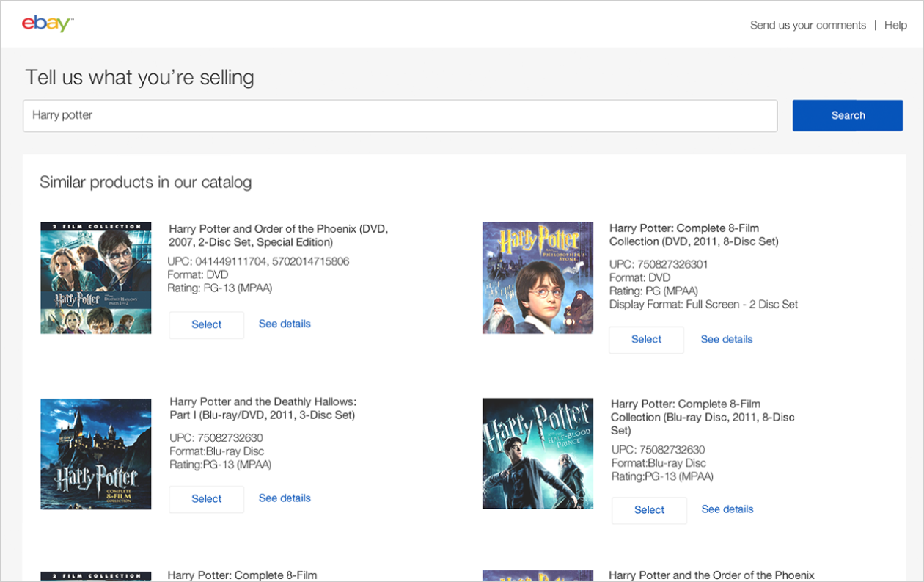The height and width of the screenshot is (582, 924).
Task: Click title Harry Potter and Order of the Phoenix (DVD, 2007
Action: point(279,236)
